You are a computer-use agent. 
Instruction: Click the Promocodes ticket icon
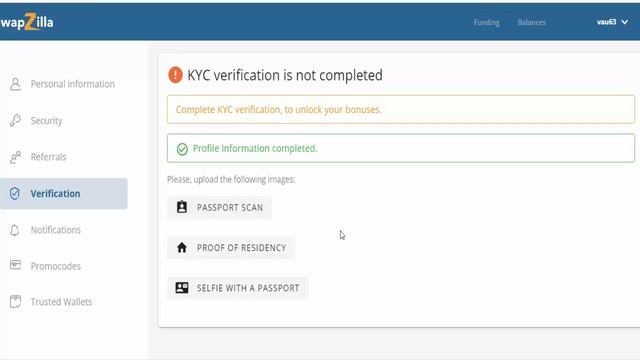click(16, 265)
